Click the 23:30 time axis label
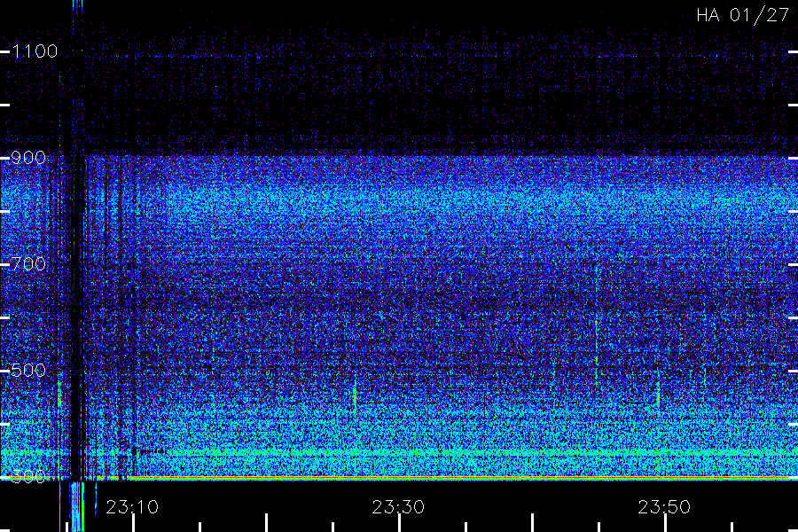 pyautogui.click(x=398, y=507)
